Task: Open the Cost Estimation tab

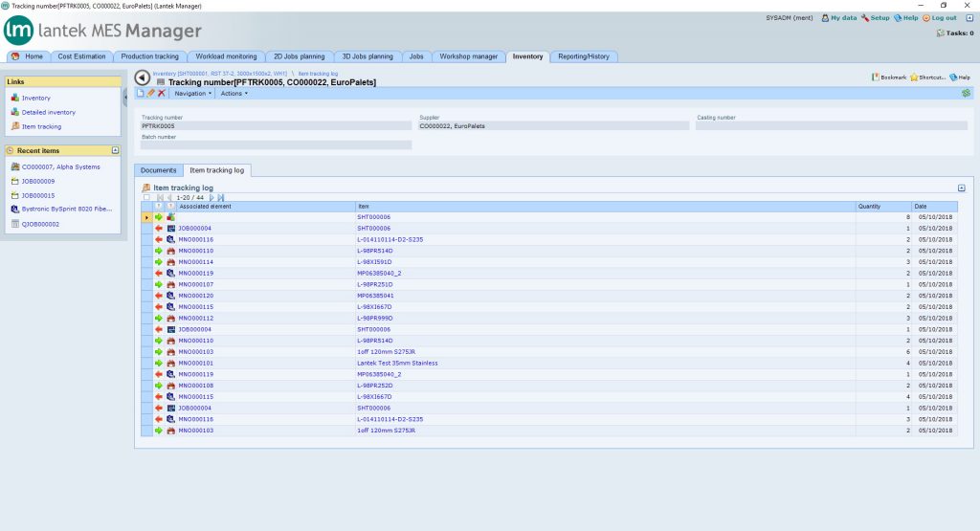Action: click(x=82, y=56)
